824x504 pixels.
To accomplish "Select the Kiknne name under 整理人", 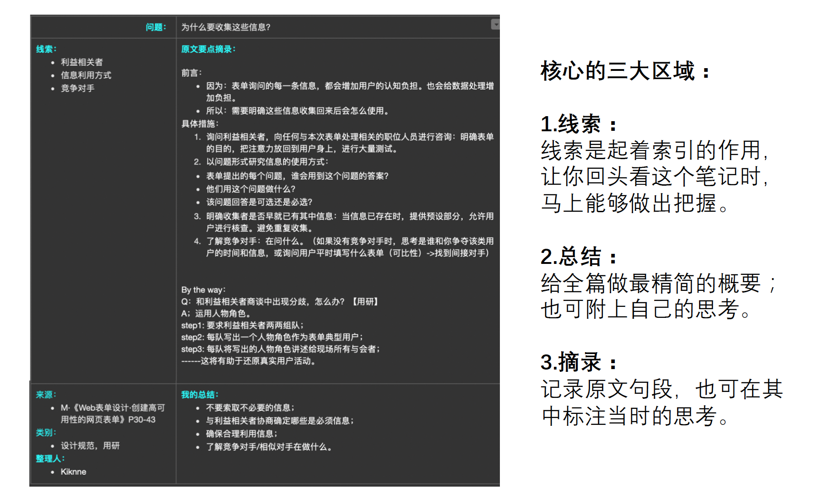I will click(x=73, y=472).
